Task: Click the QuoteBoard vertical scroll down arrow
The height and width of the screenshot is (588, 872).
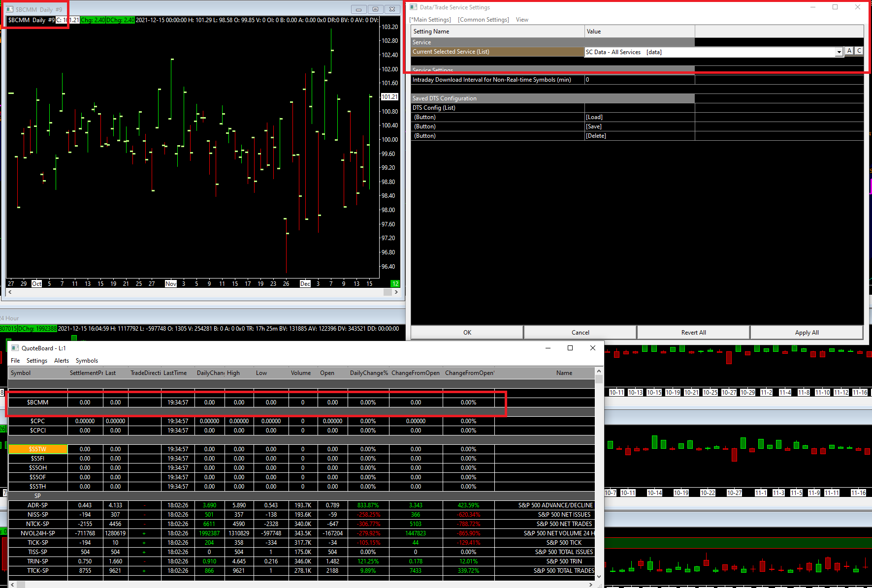Action: (599, 577)
